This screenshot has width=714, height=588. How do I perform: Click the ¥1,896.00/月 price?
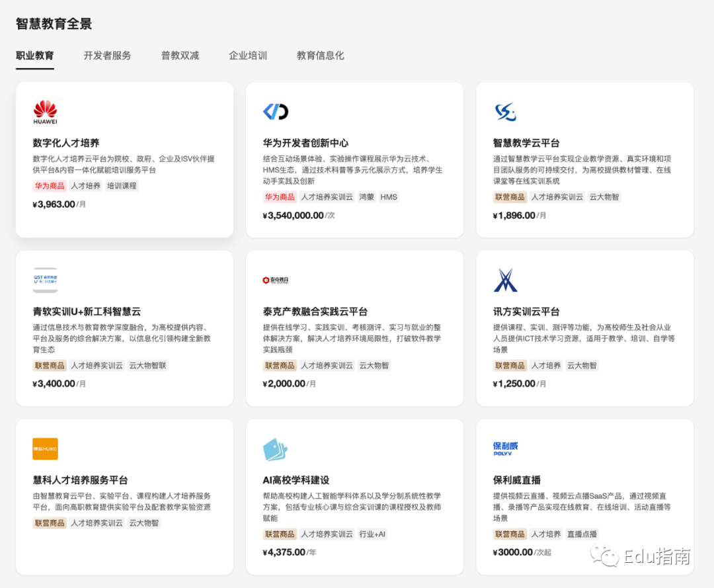[520, 216]
